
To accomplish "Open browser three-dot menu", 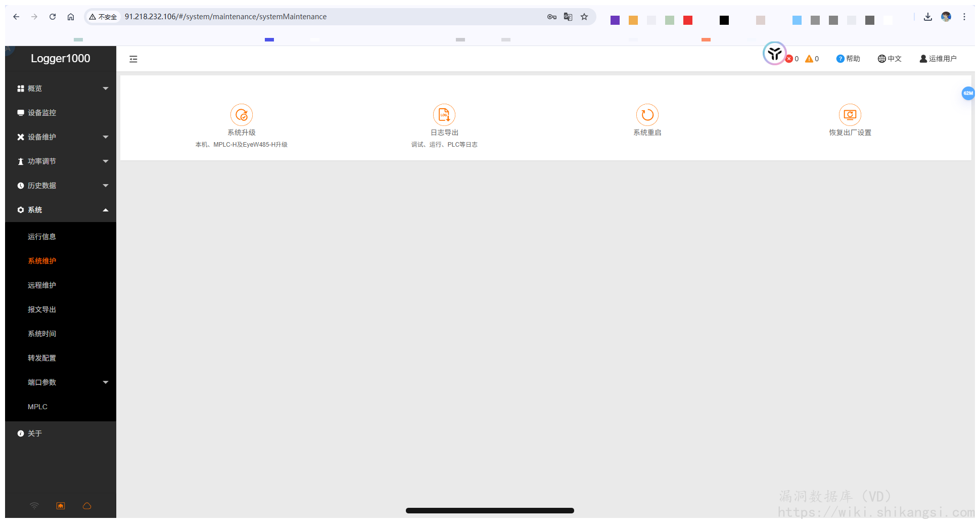I will point(964,17).
